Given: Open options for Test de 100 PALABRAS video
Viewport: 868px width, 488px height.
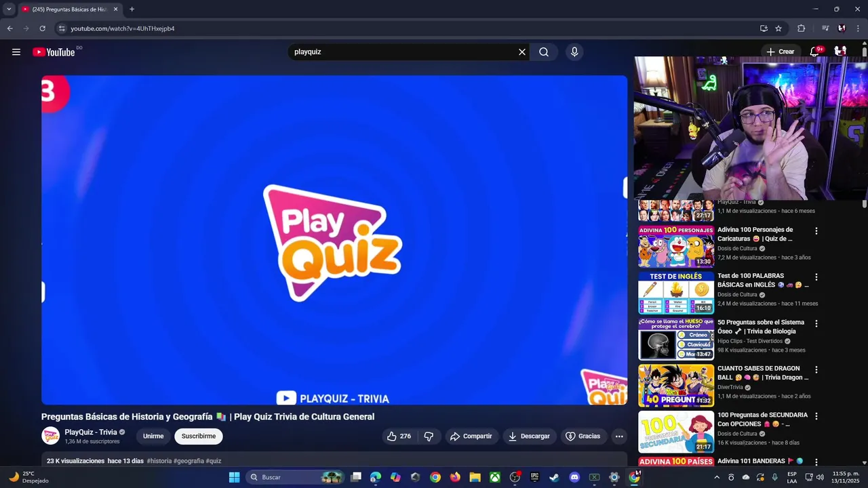Looking at the screenshot, I should point(816,277).
